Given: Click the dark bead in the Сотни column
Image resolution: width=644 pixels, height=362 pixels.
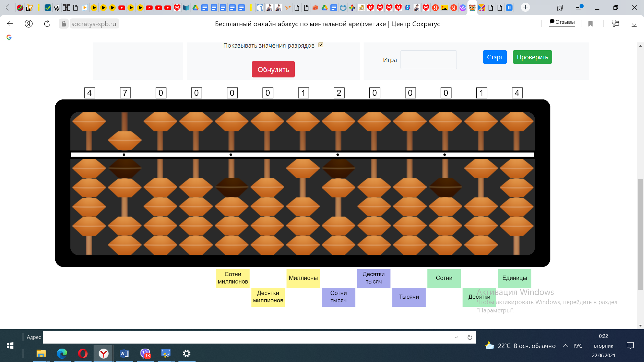Looking at the screenshot, I should [445, 187].
